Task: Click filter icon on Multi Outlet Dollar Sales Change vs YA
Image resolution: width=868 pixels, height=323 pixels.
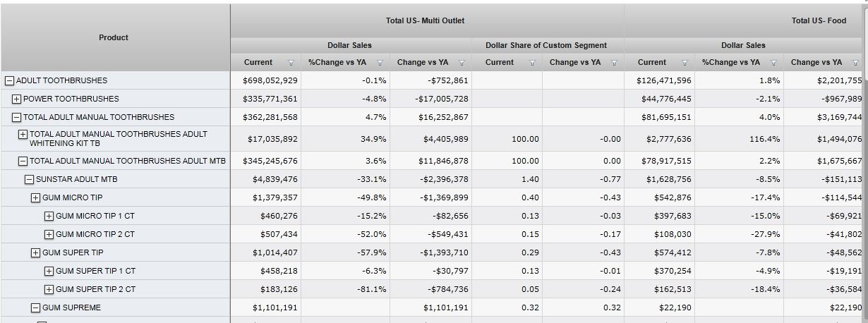Action: click(x=462, y=63)
